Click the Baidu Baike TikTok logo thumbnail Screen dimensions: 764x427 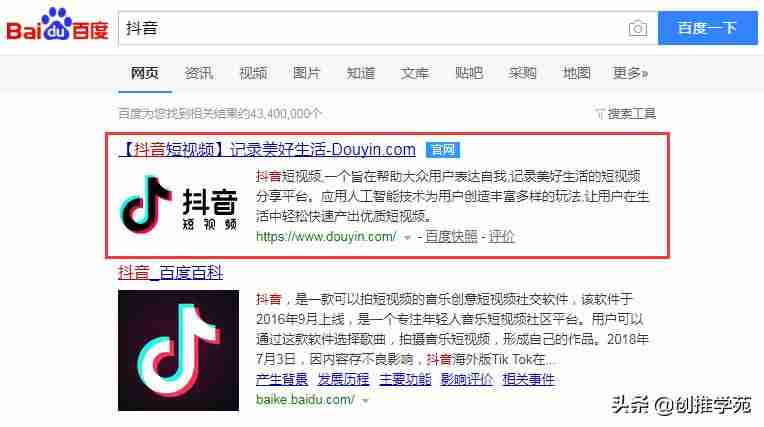click(x=178, y=350)
